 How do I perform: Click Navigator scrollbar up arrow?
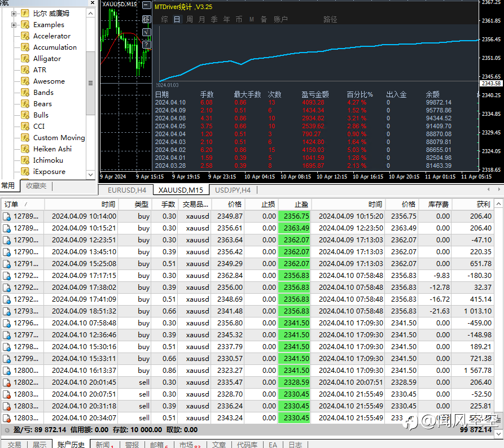[91, 14]
